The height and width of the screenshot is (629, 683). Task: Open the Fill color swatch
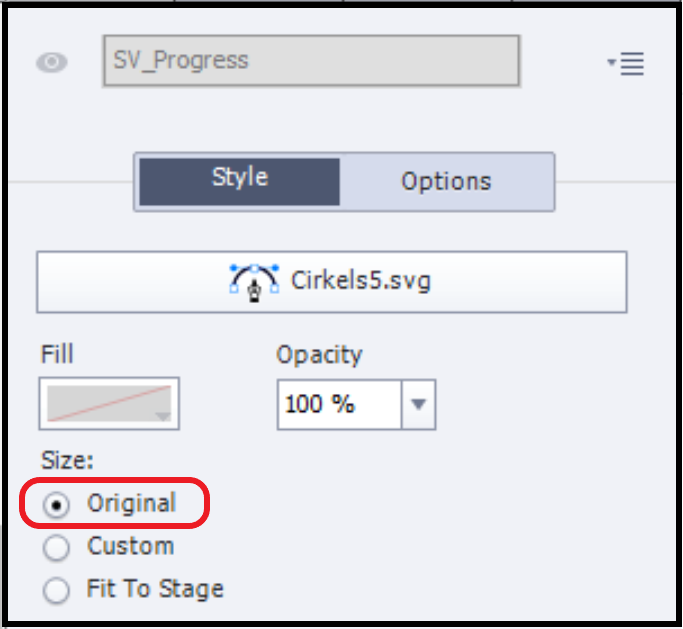click(x=109, y=403)
